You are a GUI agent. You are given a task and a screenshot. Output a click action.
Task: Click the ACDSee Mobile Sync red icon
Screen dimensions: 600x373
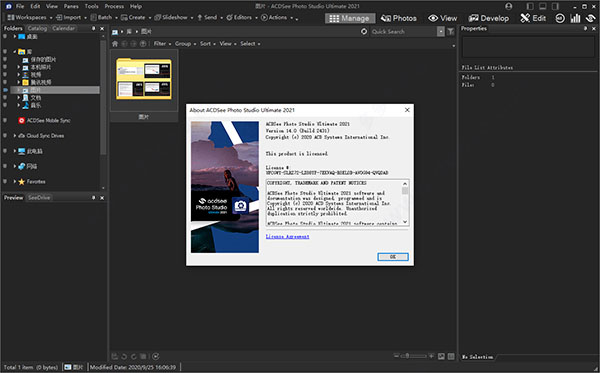(x=21, y=121)
